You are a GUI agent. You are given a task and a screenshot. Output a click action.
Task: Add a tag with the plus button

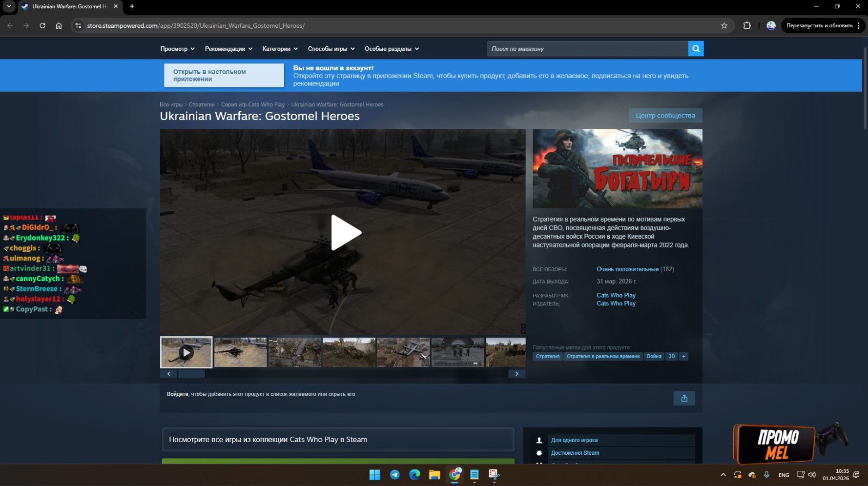click(x=683, y=356)
